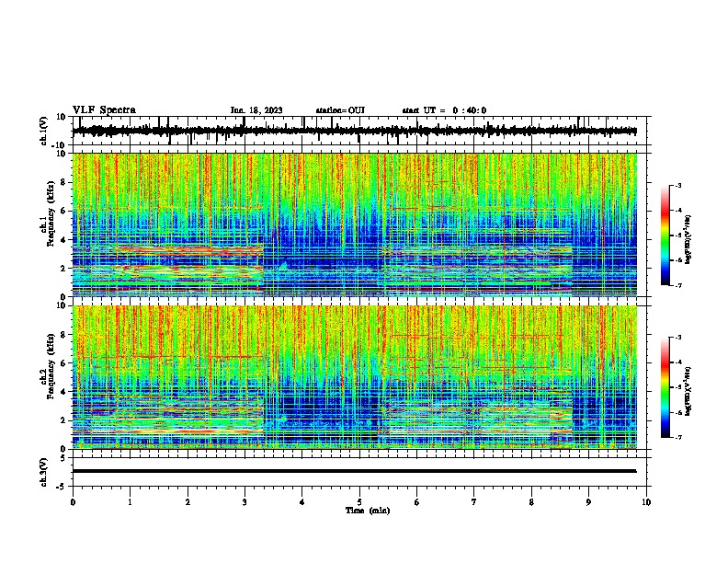
Task: Click the ch.2 spectrogram color scale bar
Action: click(665, 387)
